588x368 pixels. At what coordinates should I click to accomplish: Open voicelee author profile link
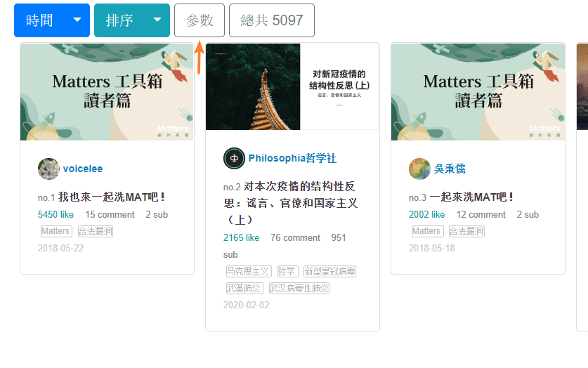pos(83,169)
